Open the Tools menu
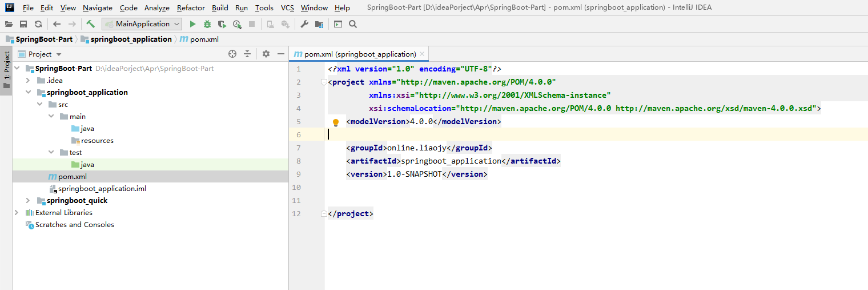The width and height of the screenshot is (868, 290). 264,8
